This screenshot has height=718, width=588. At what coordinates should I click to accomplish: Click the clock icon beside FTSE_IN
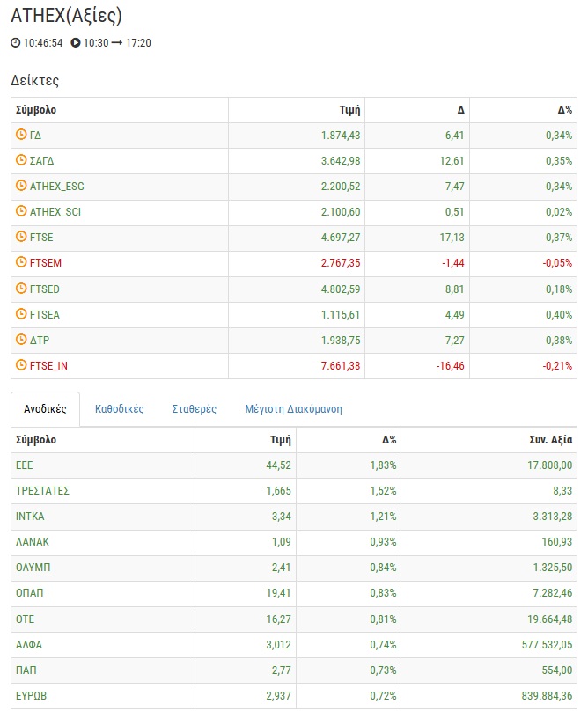point(22,365)
